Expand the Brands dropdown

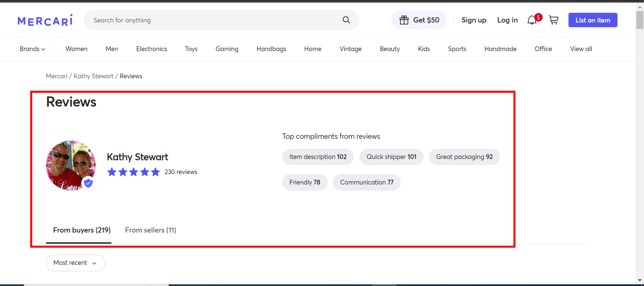coord(32,49)
